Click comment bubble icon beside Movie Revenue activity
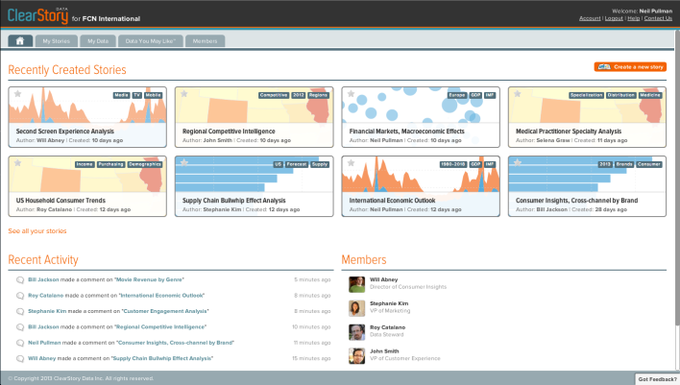The height and width of the screenshot is (385, 680). click(20, 280)
